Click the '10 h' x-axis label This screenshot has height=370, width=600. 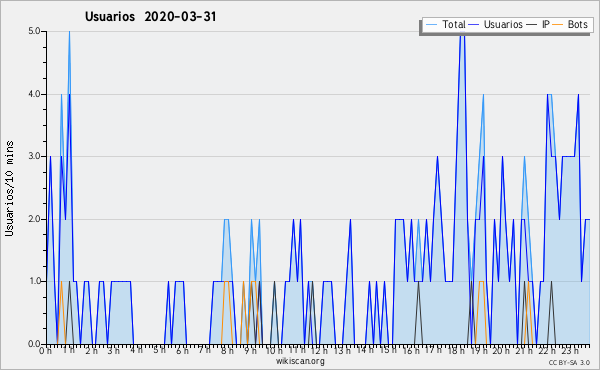click(x=274, y=350)
